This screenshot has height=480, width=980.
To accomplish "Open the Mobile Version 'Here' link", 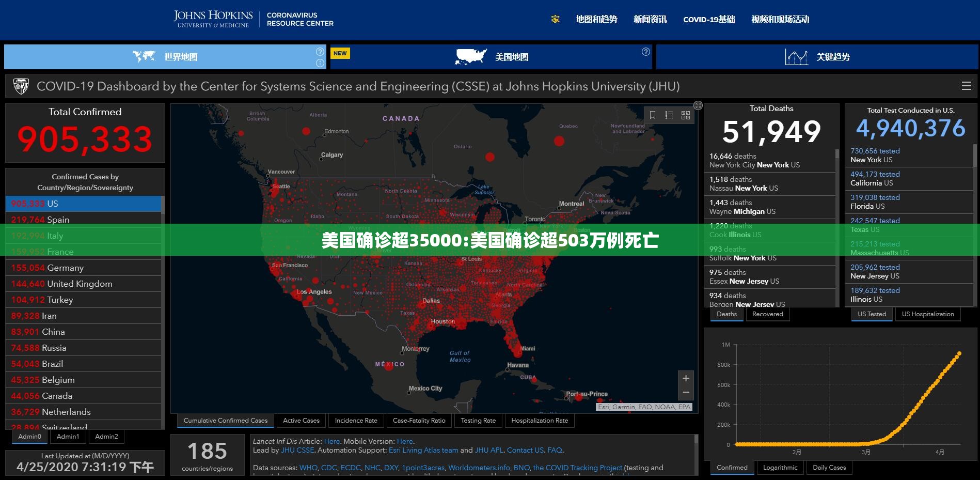I will (405, 441).
